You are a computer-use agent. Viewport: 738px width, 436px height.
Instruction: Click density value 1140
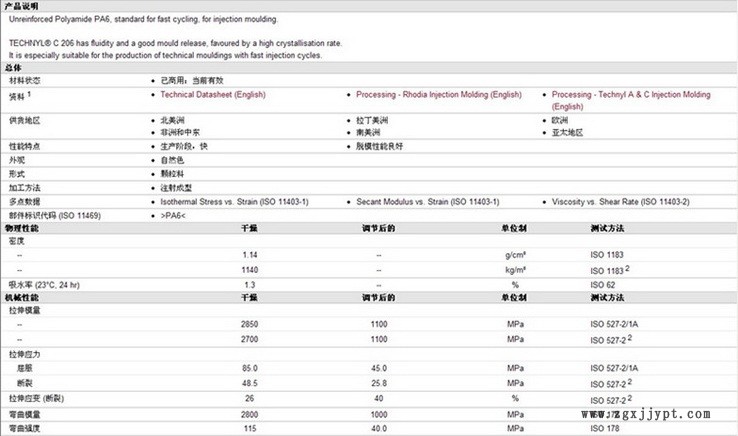tap(250, 270)
